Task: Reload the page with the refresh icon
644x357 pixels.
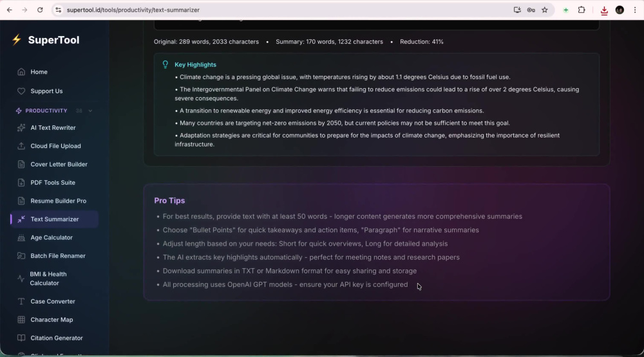Action: (40, 10)
